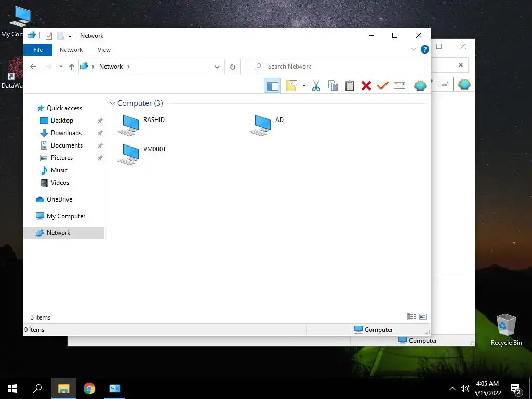Image resolution: width=532 pixels, height=399 pixels.
Task: Switch to details view icon
Action: [411, 316]
